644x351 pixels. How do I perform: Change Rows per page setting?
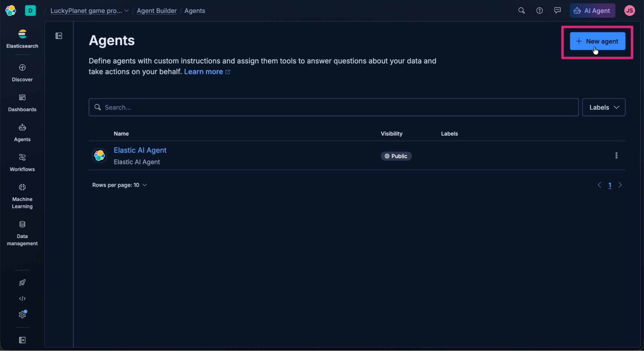pos(120,185)
